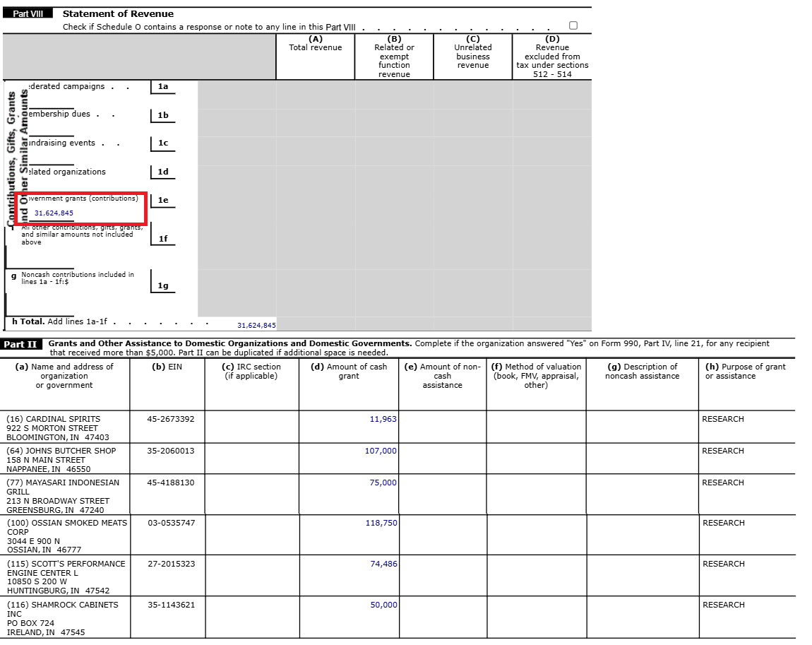
Task: Click the Fundraising events row text
Action: (61, 143)
